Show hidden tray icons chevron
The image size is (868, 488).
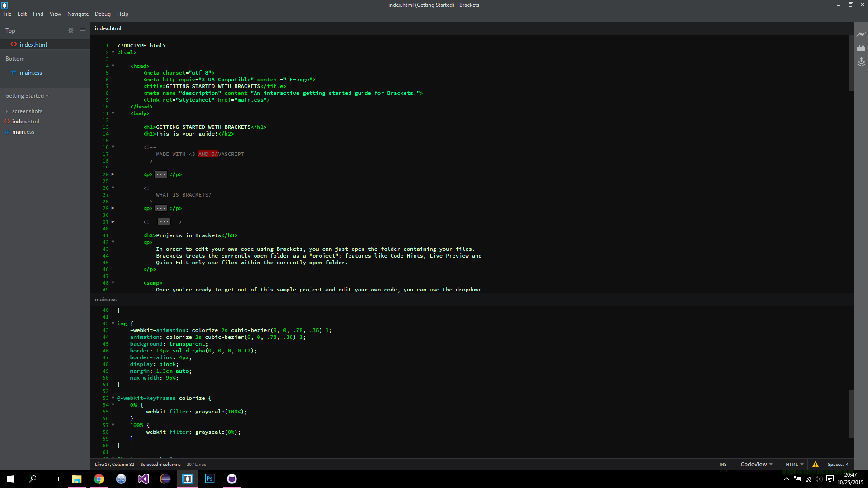[787, 479]
